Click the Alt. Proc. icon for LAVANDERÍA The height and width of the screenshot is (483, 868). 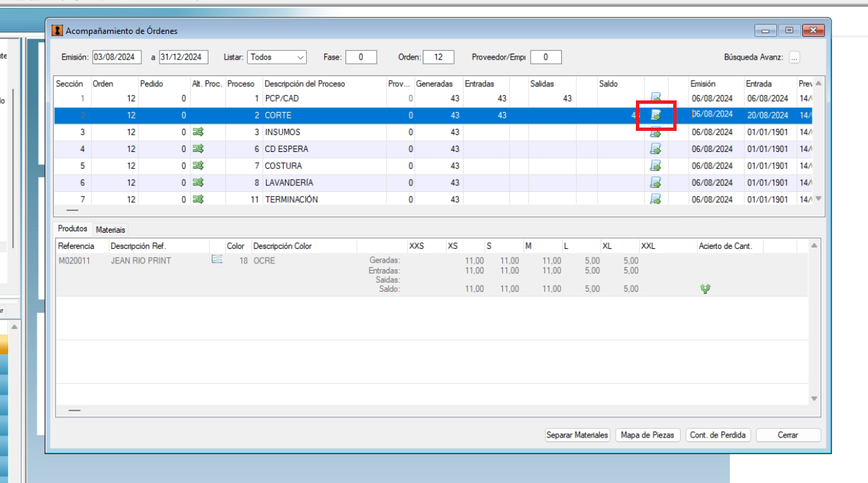point(198,182)
